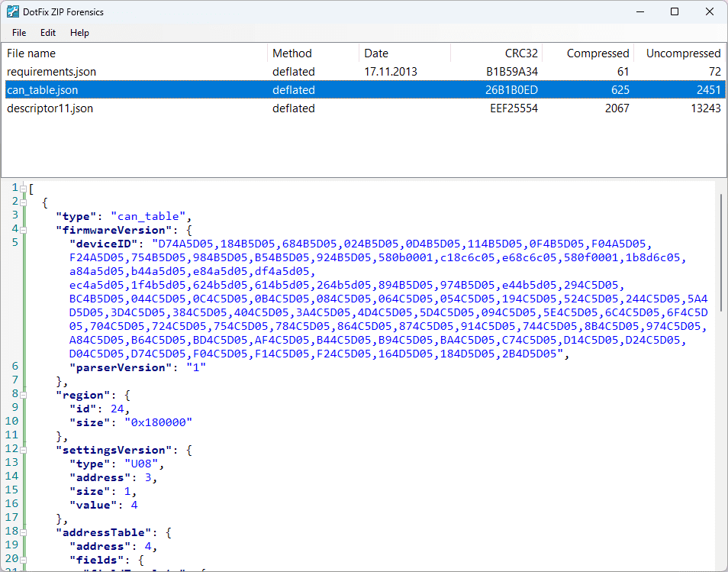Sort by CRC32 column header
The height and width of the screenshot is (572, 728).
tap(496, 53)
